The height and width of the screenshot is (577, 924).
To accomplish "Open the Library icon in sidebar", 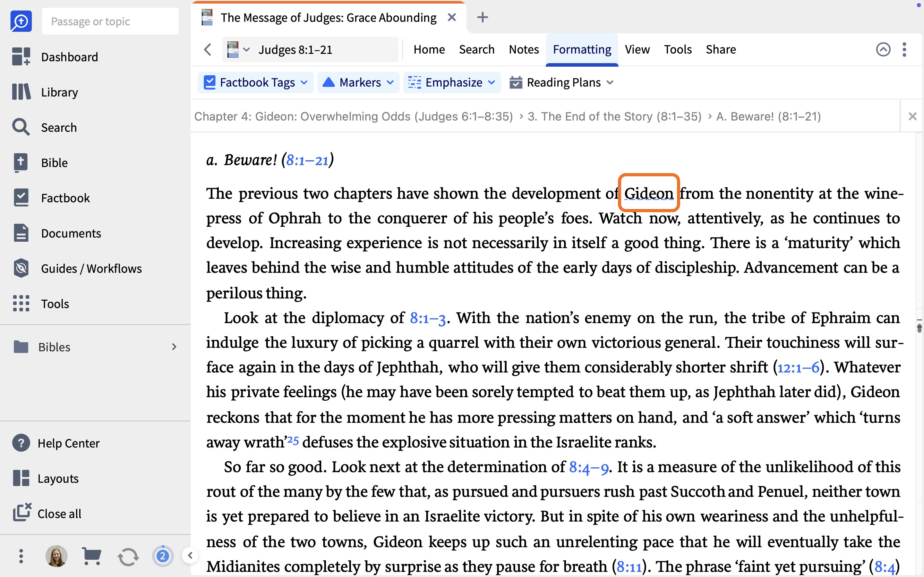I will tap(21, 92).
